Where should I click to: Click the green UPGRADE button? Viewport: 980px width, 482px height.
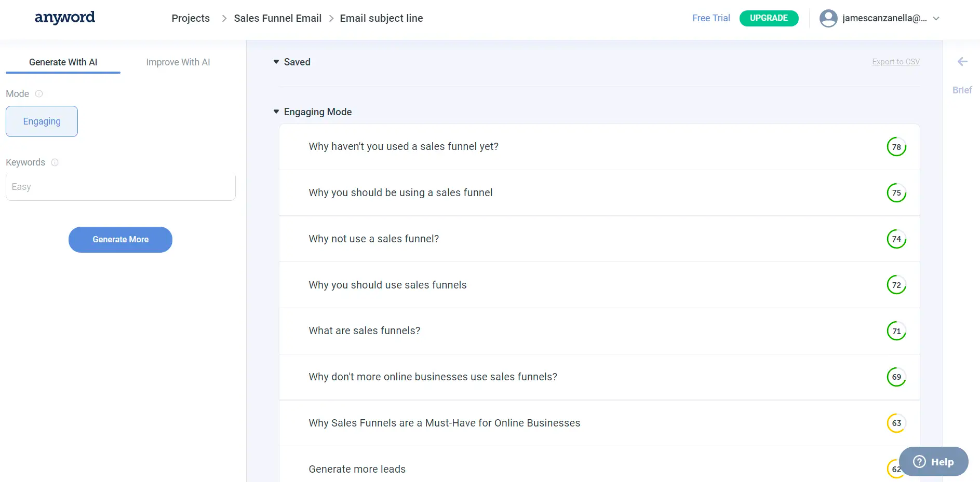tap(768, 18)
